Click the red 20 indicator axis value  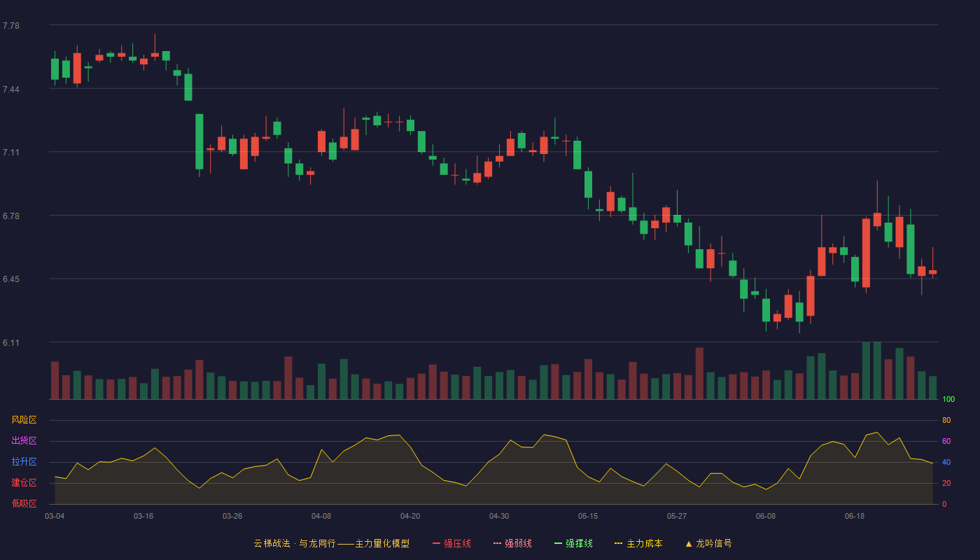946,484
